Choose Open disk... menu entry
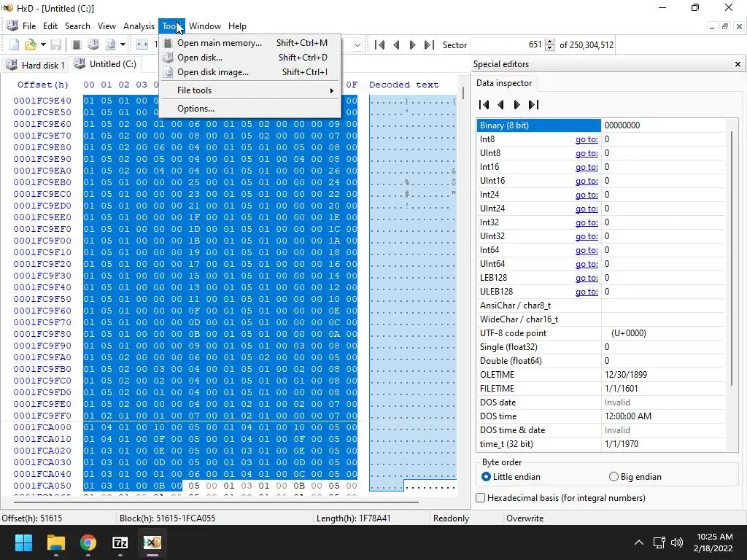The image size is (747, 560). (250, 58)
